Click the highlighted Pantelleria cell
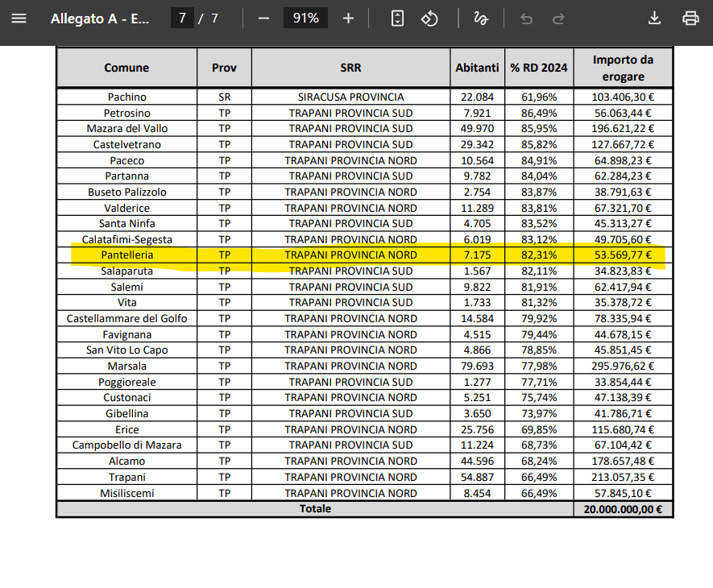The image size is (713, 588). pyautogui.click(x=126, y=255)
